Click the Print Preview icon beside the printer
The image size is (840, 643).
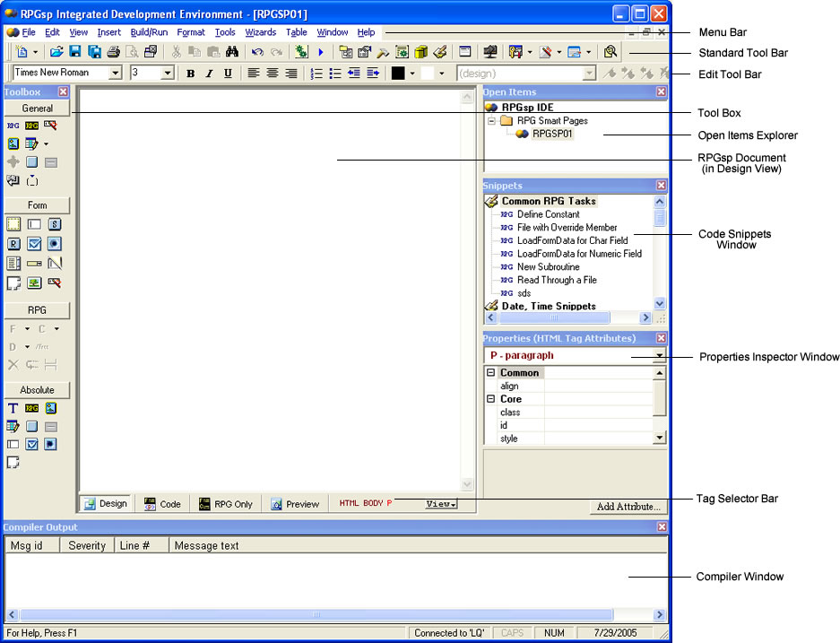point(132,52)
